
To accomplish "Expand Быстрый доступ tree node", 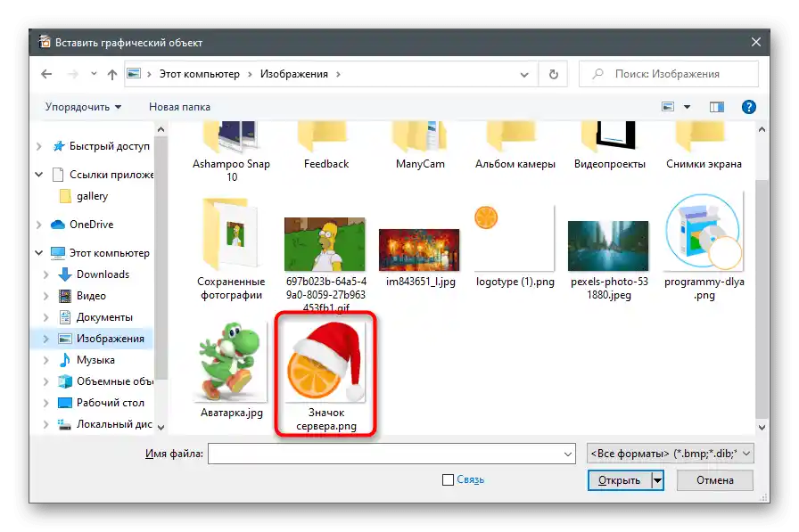I will click(x=38, y=147).
